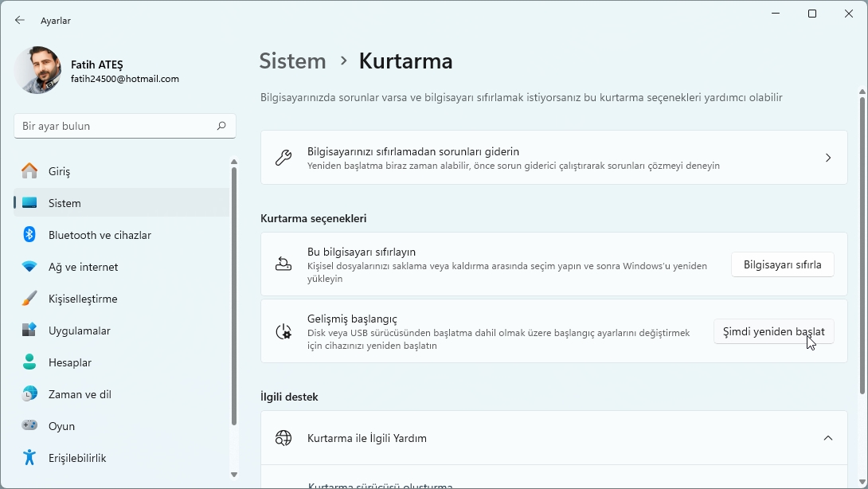Click the back arrow navigation icon
This screenshot has width=868, height=489.
[19, 21]
